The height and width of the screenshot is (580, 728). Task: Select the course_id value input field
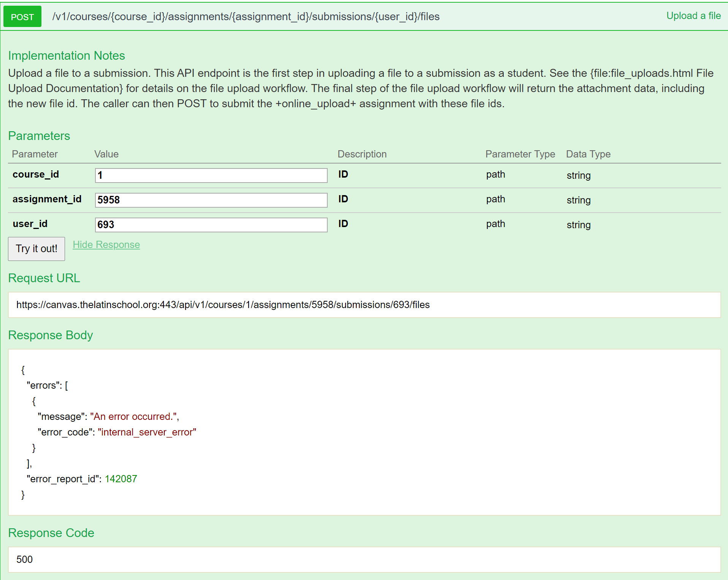coord(211,175)
